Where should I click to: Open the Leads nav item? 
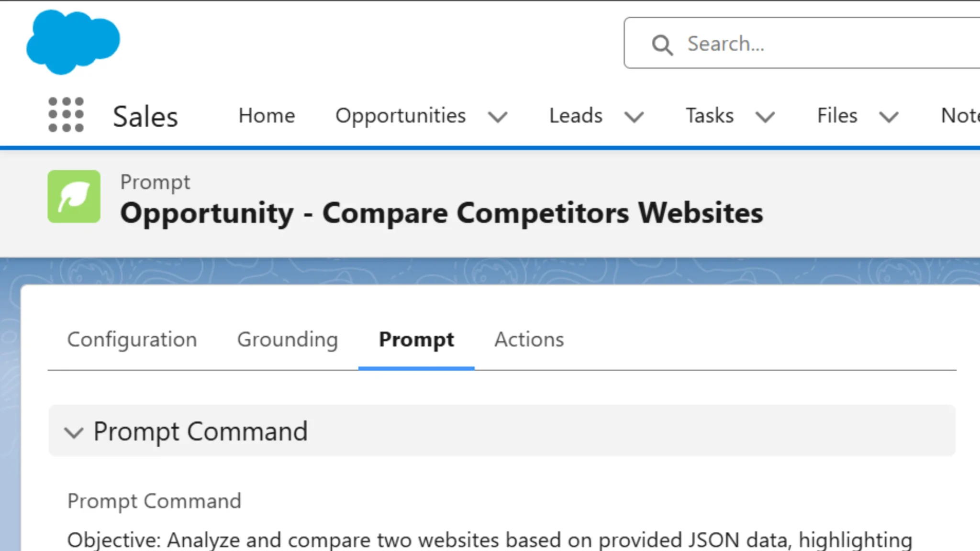[x=576, y=116]
